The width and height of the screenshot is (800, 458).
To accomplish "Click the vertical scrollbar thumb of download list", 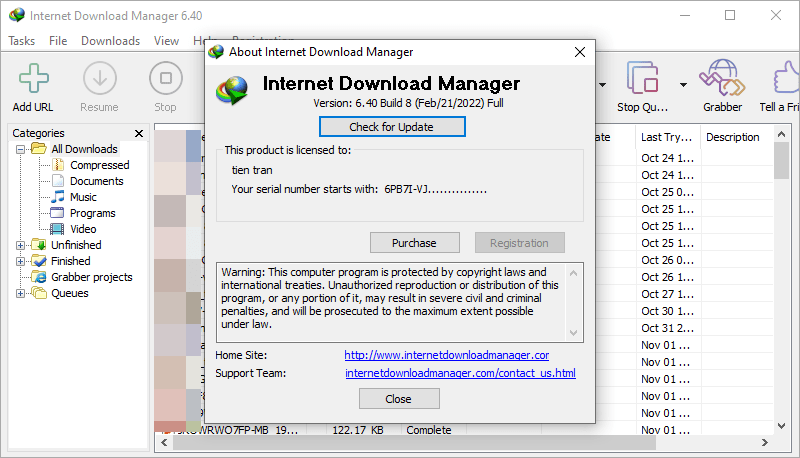I will point(781,161).
